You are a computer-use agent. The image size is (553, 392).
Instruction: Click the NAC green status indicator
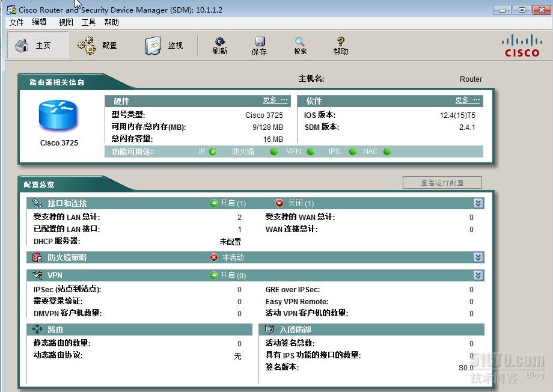click(387, 152)
